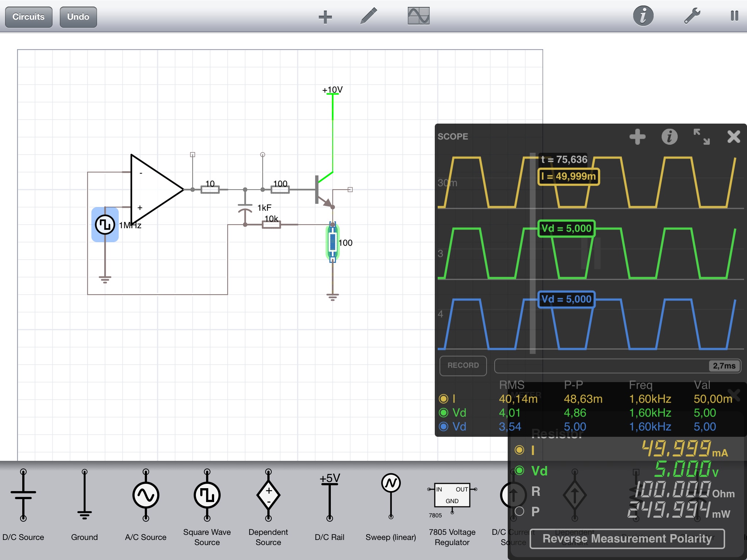Select the NPN transistor
This screenshot has width=747, height=560.
pyautogui.click(x=324, y=190)
